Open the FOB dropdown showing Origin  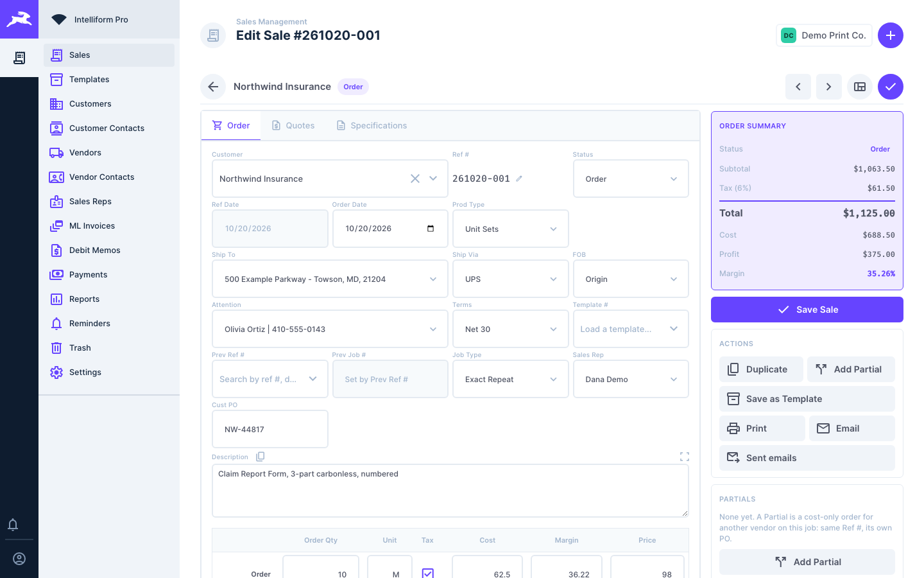click(x=631, y=279)
